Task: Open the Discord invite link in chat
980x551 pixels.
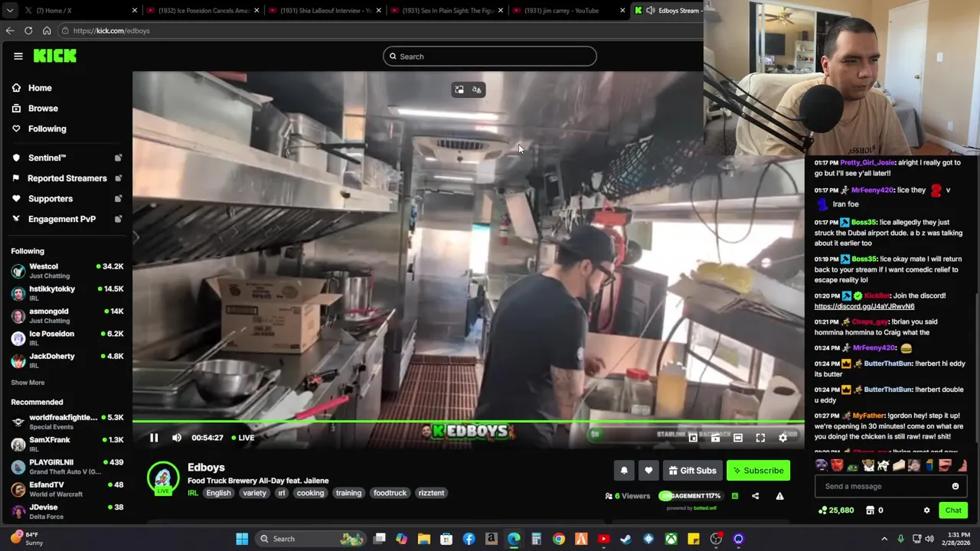Action: tap(864, 306)
